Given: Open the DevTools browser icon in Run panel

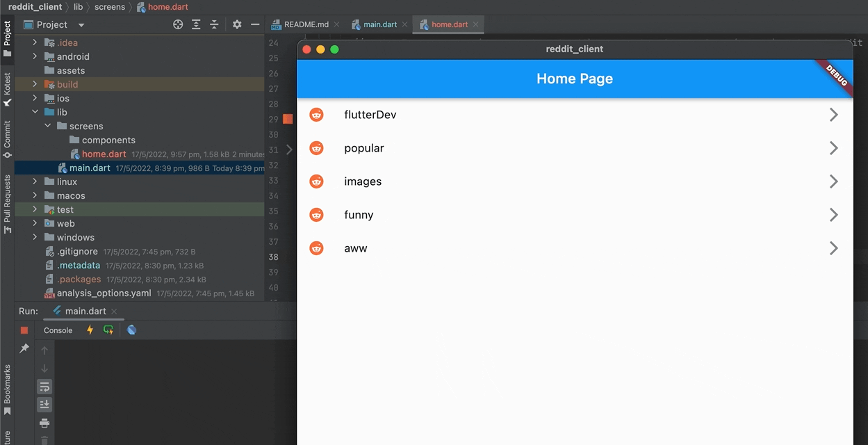Looking at the screenshot, I should [131, 330].
